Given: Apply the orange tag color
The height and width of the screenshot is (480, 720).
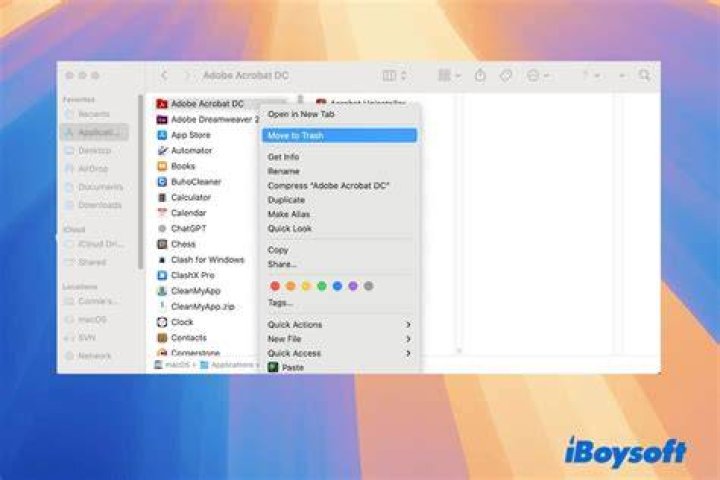Looking at the screenshot, I should [x=291, y=286].
